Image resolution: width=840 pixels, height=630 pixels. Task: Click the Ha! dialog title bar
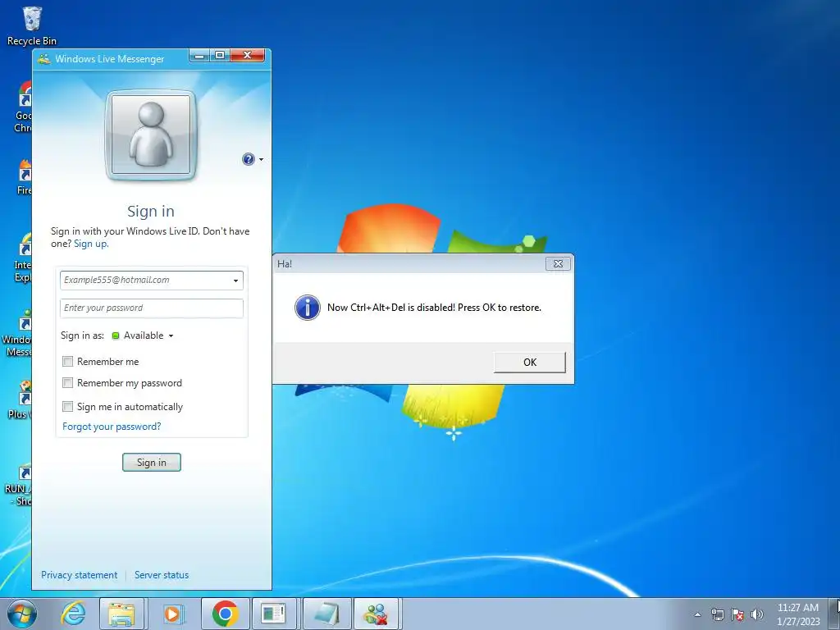(x=410, y=263)
